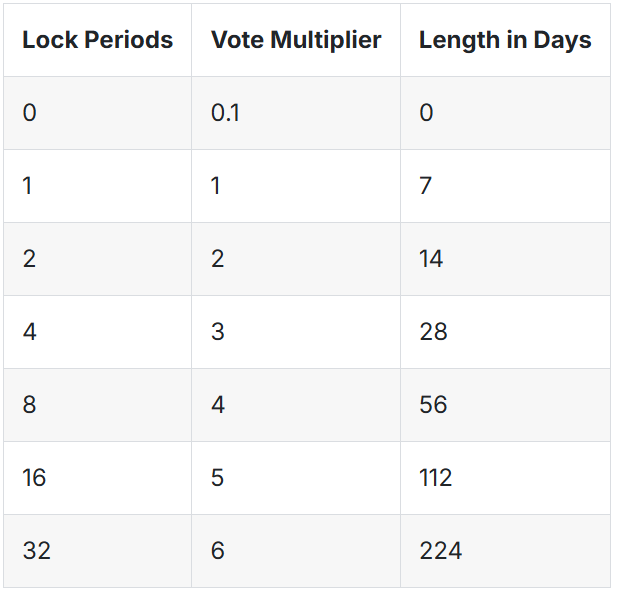Click the Vote Multiplier column header
The height and width of the screenshot is (594, 618).
[296, 40]
